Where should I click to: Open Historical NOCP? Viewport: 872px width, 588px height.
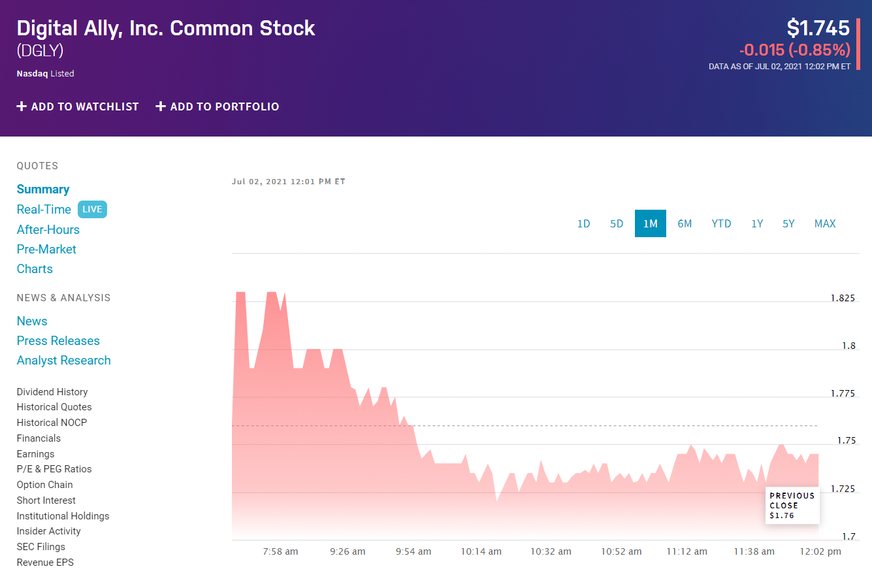pyautogui.click(x=52, y=423)
